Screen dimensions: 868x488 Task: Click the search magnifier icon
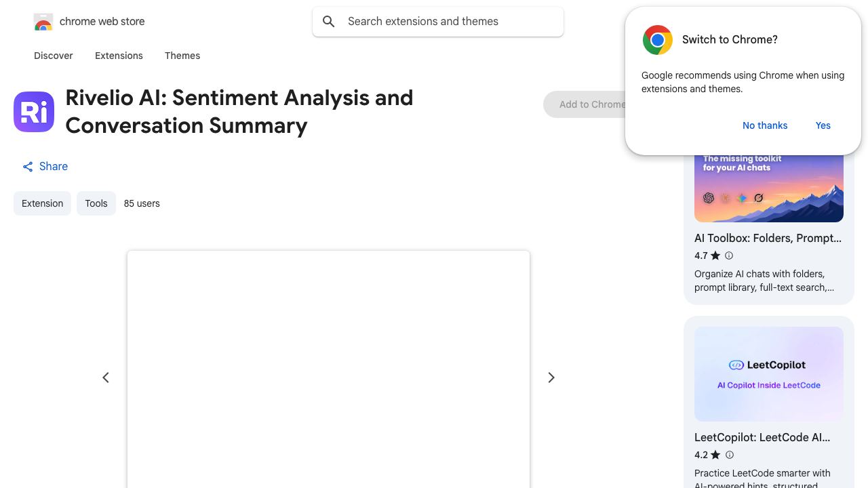(x=329, y=22)
